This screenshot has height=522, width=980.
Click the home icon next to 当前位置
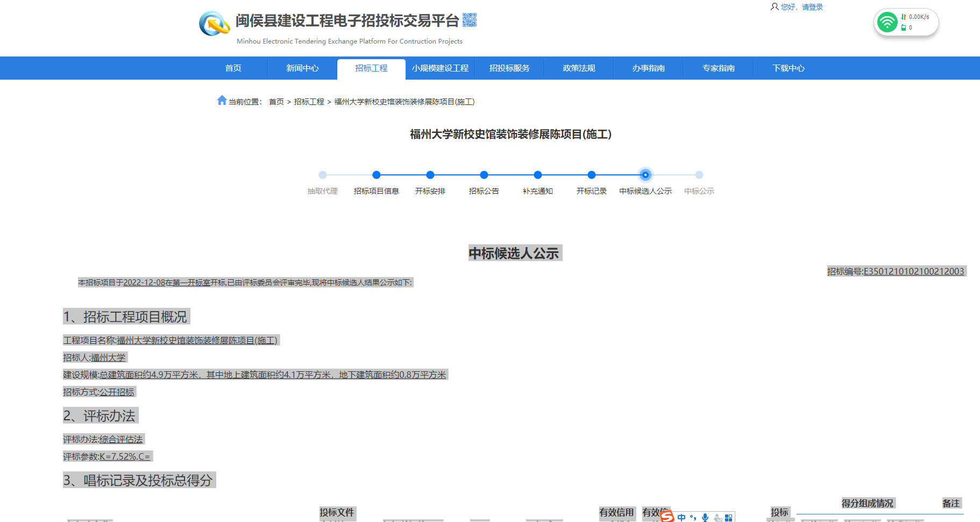coord(222,100)
